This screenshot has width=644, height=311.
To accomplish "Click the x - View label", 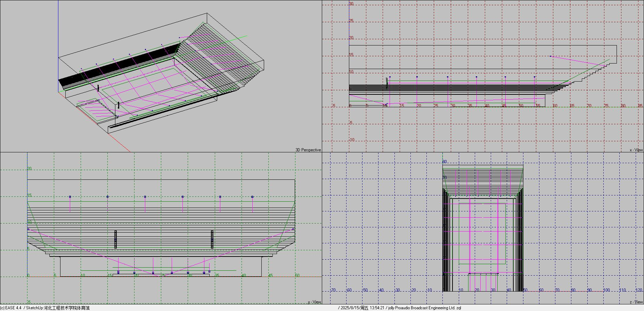I will click(636, 150).
